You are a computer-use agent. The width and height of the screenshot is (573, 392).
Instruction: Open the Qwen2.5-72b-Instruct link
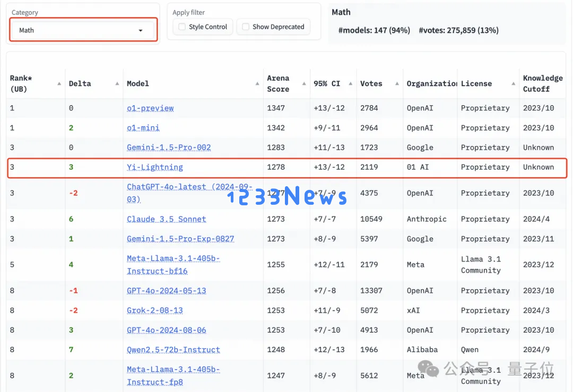coord(173,350)
